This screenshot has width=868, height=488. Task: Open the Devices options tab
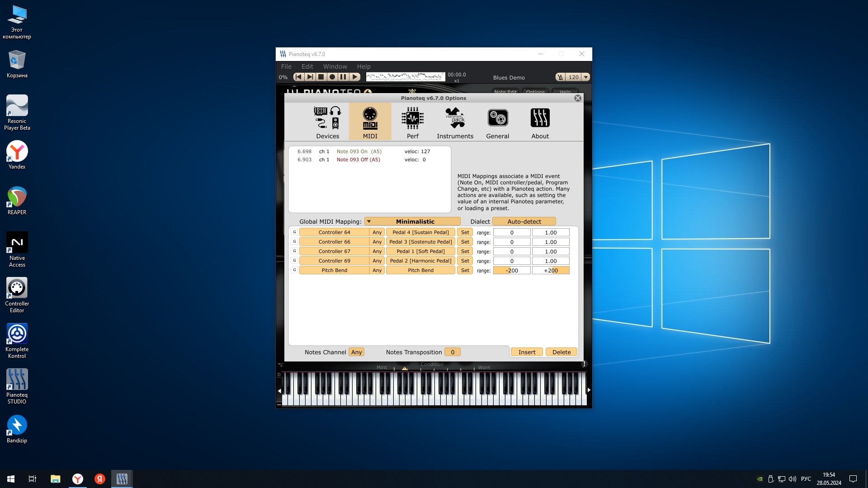pyautogui.click(x=327, y=122)
